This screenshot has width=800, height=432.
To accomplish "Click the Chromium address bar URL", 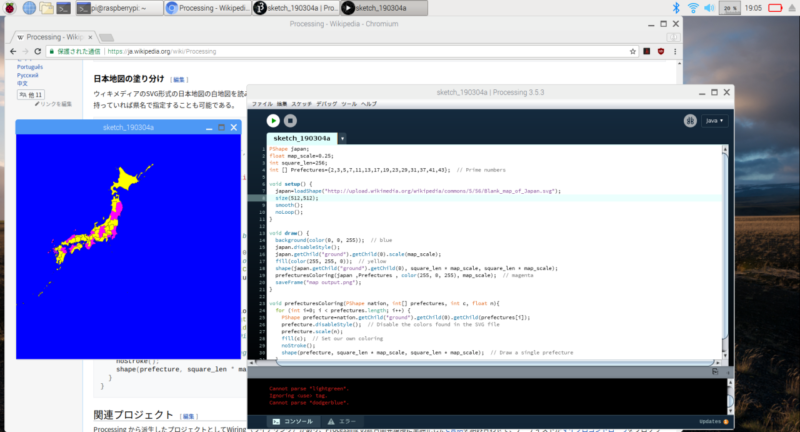I will pos(162,52).
